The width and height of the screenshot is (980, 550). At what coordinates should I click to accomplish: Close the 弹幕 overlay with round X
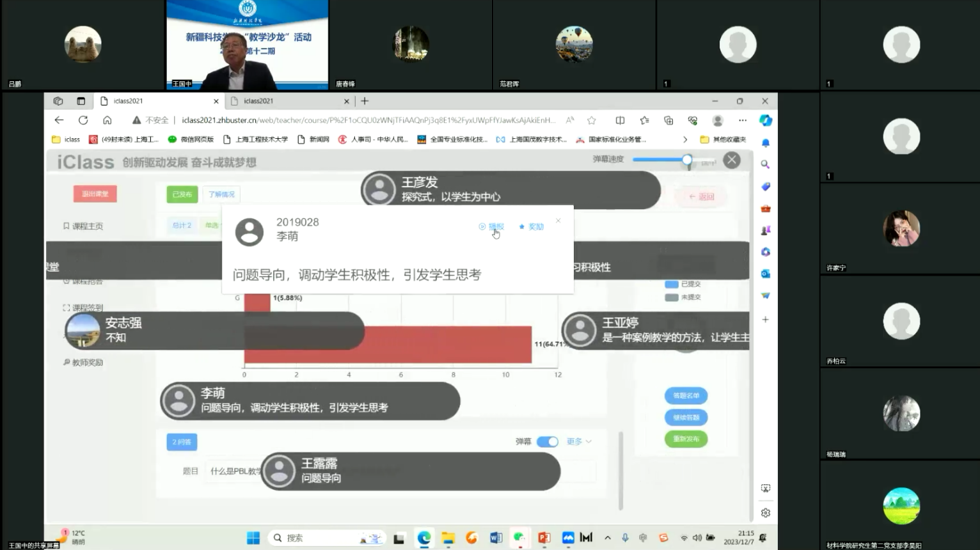[732, 160]
